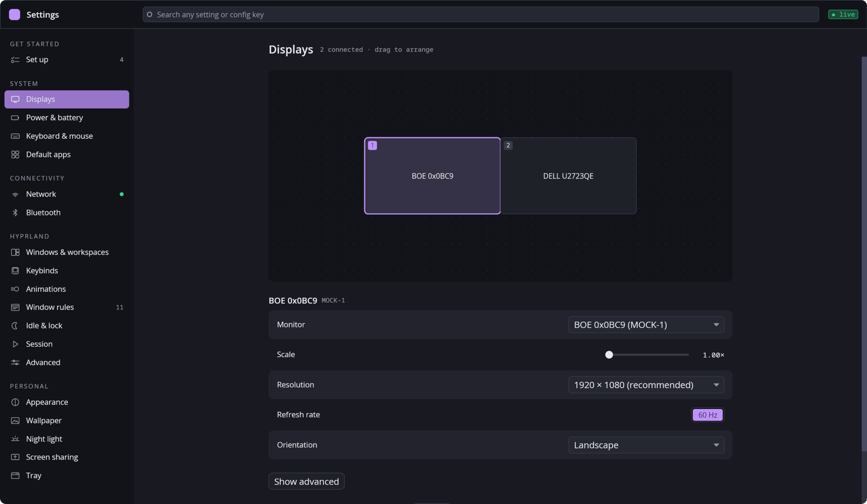The height and width of the screenshot is (504, 867).
Task: Click the Keybinds icon
Action: pos(15,271)
